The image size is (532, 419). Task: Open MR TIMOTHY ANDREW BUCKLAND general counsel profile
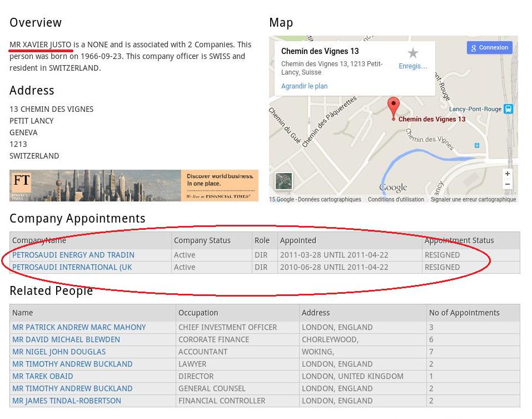72,388
